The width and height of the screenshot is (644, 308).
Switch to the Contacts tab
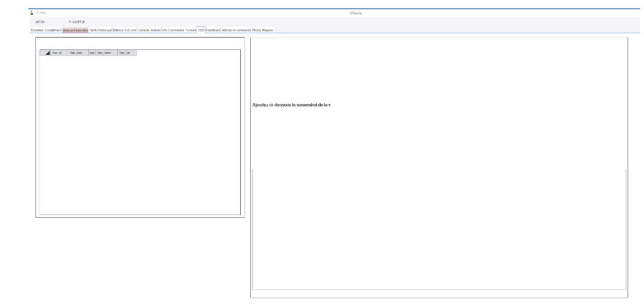143,30
